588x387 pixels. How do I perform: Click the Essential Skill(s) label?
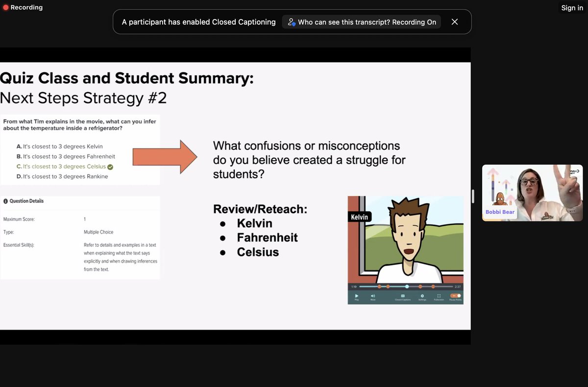click(18, 245)
